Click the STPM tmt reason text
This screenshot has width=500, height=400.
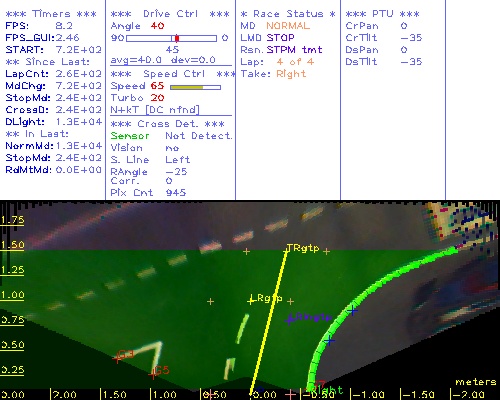pos(294,50)
